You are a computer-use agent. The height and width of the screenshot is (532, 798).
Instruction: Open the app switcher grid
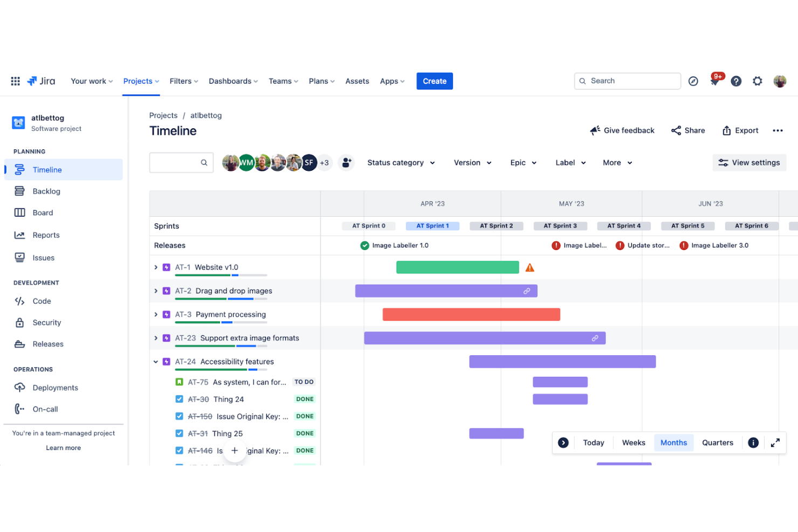15,81
